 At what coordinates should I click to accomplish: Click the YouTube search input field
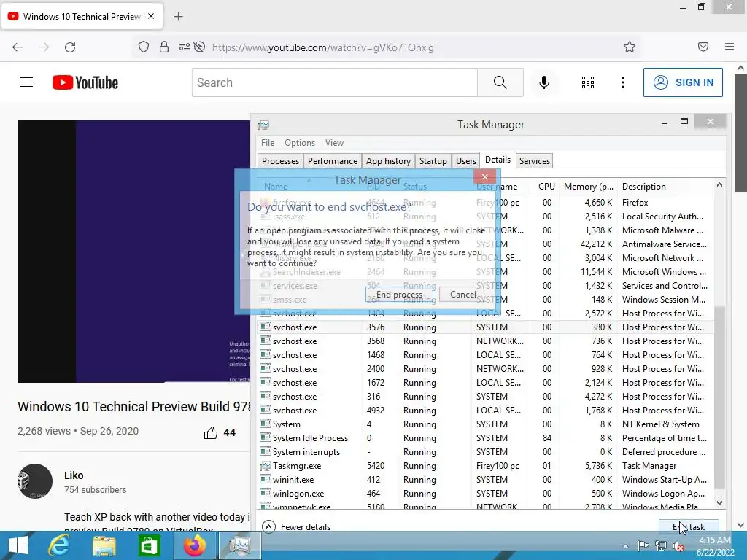click(x=335, y=82)
